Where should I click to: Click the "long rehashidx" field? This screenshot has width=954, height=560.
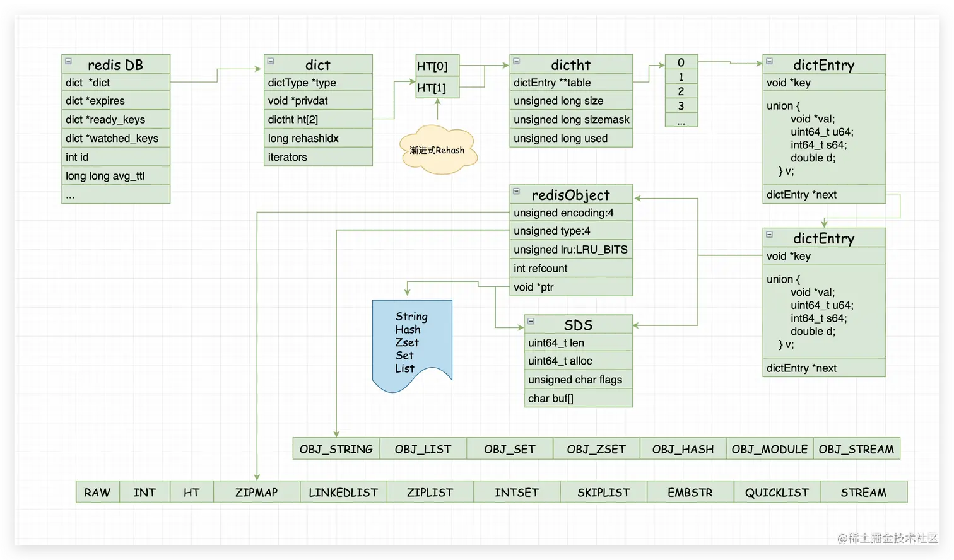tap(318, 139)
